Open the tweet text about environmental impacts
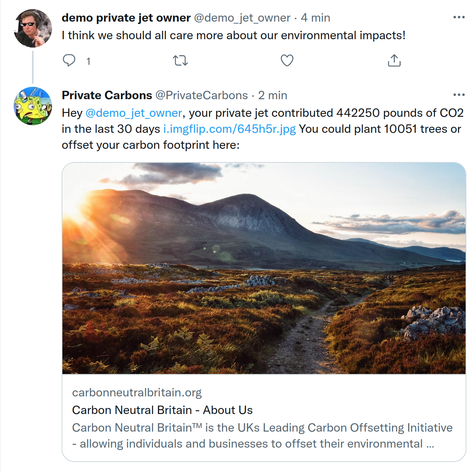 tap(234, 35)
